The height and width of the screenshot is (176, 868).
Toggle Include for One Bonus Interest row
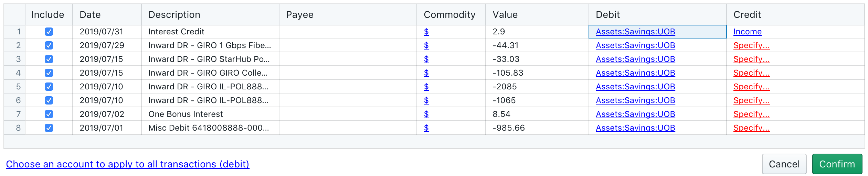click(49, 114)
